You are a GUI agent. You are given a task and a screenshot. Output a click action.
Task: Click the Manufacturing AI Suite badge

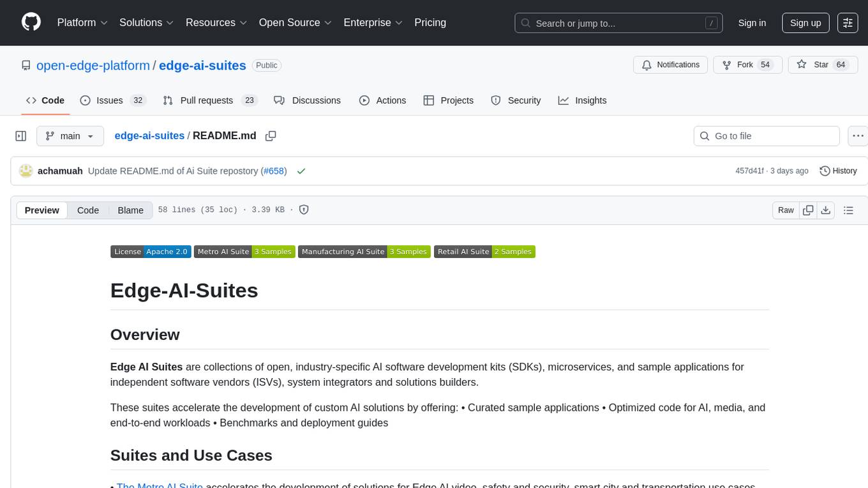[364, 252]
